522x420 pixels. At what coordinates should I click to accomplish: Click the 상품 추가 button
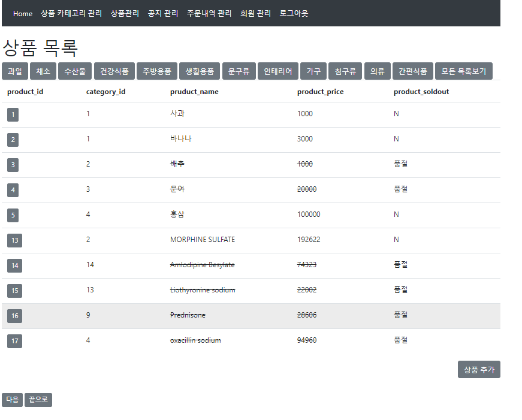(x=479, y=370)
